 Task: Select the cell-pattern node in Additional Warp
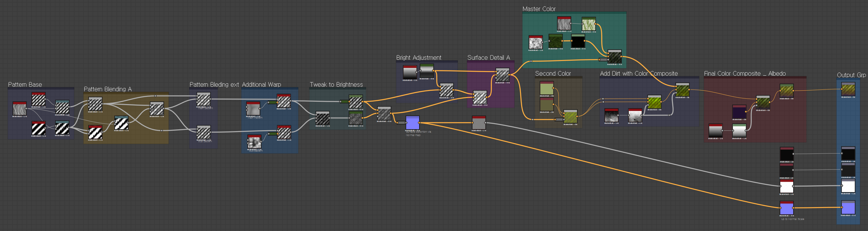(254, 142)
